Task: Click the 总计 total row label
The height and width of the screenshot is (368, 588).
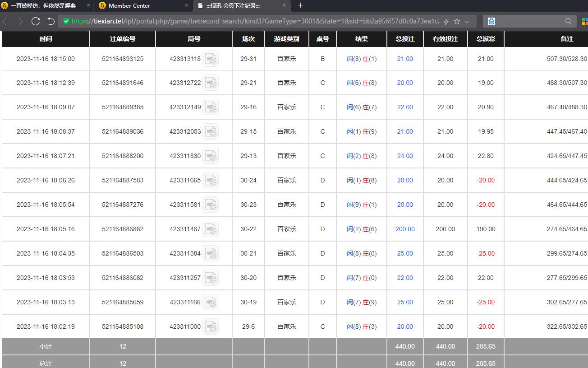Action: pyautogui.click(x=46, y=363)
